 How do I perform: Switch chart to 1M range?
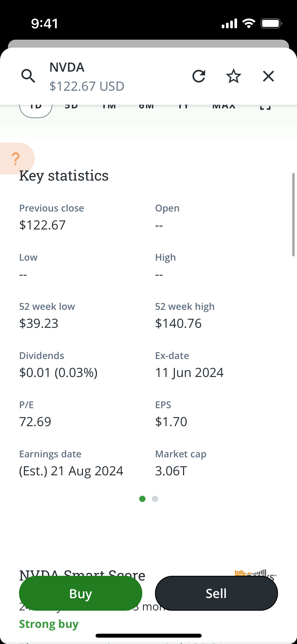(x=109, y=107)
